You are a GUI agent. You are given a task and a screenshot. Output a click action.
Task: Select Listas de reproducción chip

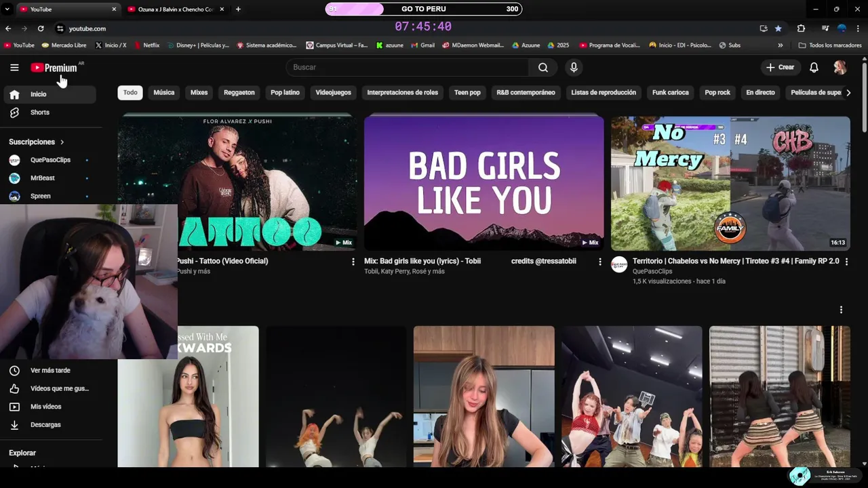[x=604, y=92]
